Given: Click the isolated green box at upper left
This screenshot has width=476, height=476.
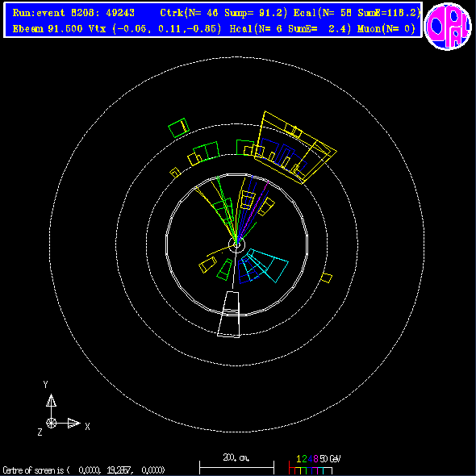Looking at the screenshot, I should tap(179, 127).
